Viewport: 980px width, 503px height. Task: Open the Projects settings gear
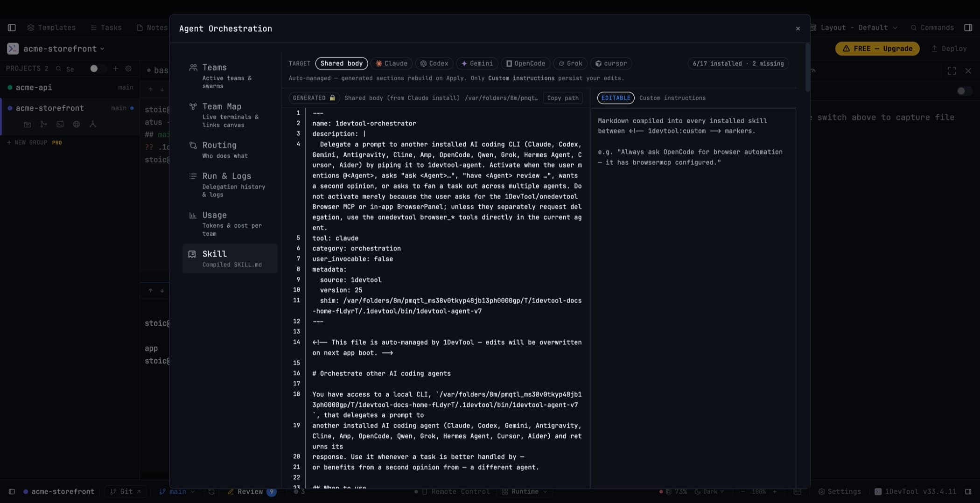tap(128, 69)
